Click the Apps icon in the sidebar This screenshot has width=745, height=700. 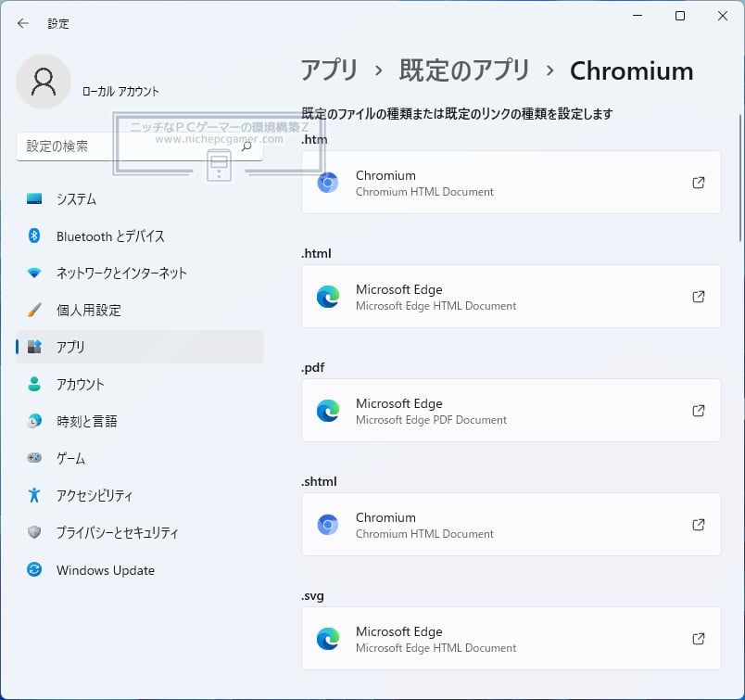pyautogui.click(x=34, y=347)
